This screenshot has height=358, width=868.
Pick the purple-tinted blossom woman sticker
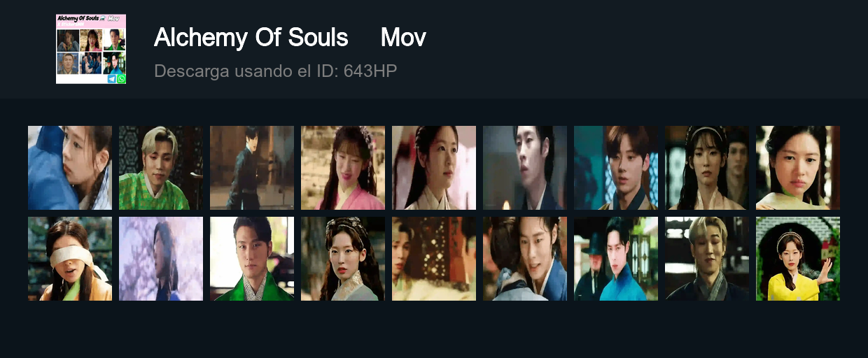[x=161, y=259]
